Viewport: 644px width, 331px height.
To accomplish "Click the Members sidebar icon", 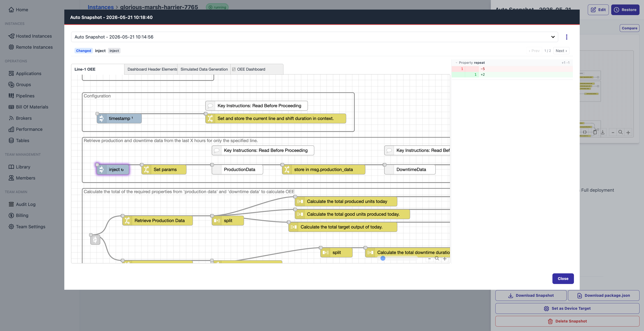I will point(11,178).
